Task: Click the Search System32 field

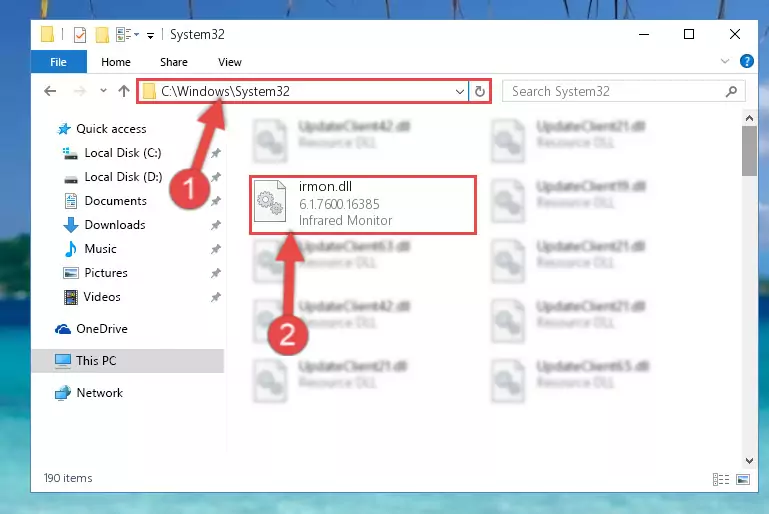Action: coord(624,92)
